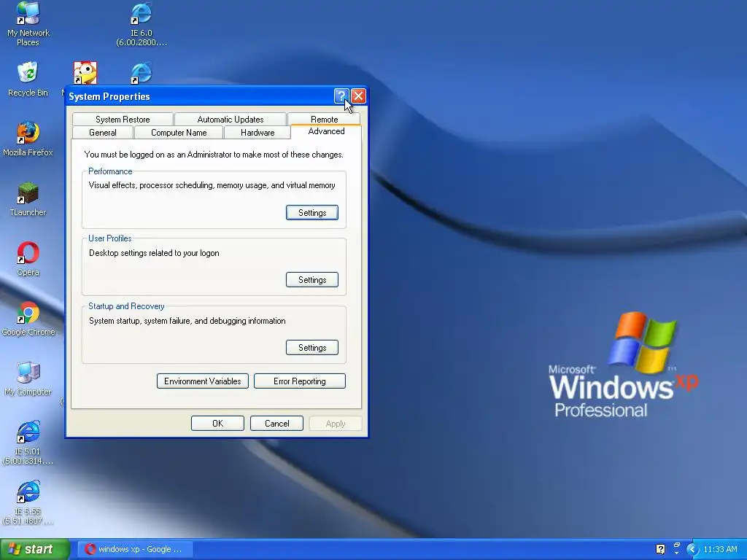Confirm with the OK button

(217, 424)
